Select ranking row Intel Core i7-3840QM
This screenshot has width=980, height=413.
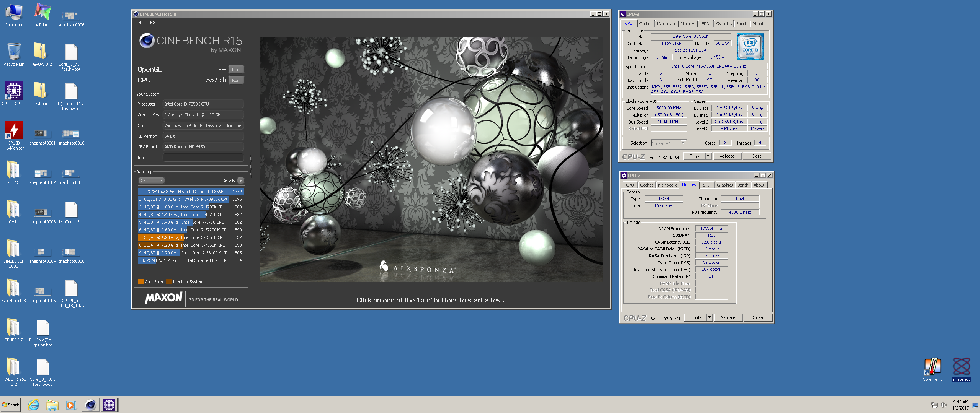tap(191, 253)
